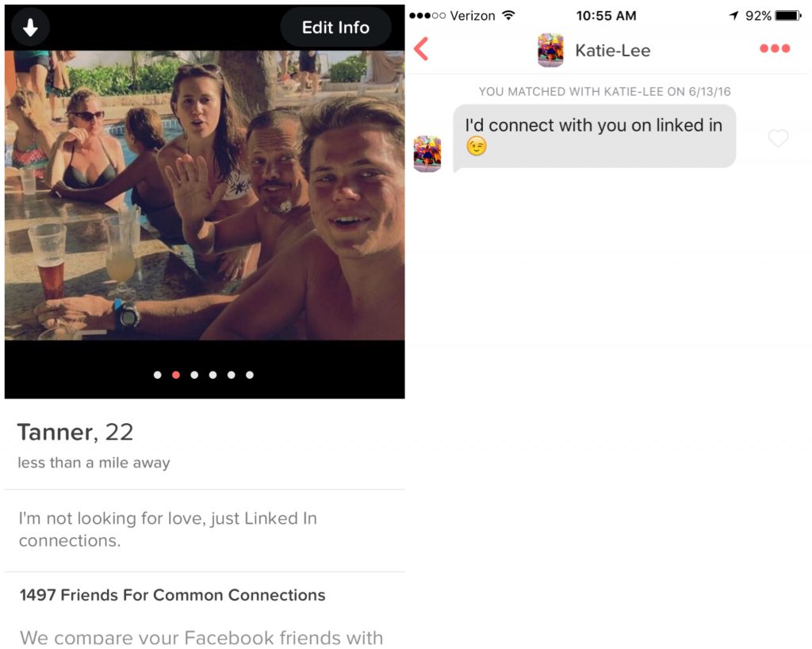812x649 pixels.
Task: Tap the Wi-Fi icon in status bar
Action: pyautogui.click(x=508, y=16)
